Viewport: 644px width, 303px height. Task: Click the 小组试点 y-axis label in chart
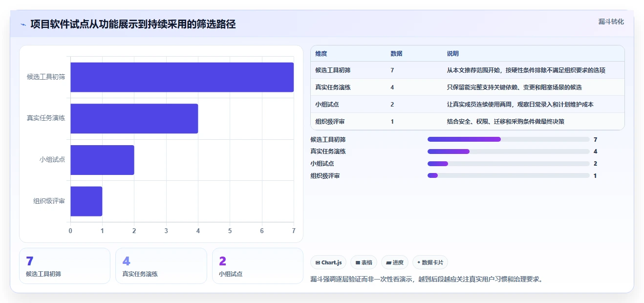click(x=52, y=160)
